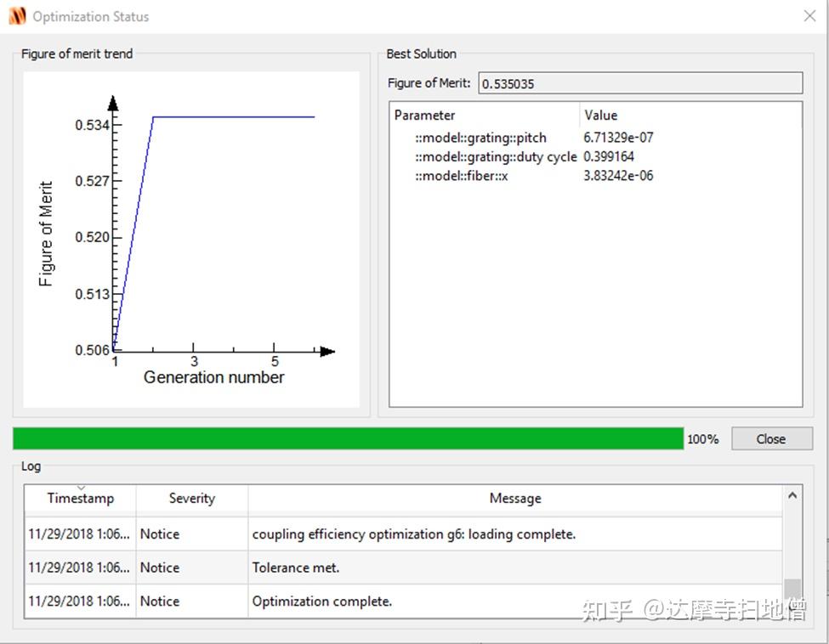The width and height of the screenshot is (829, 644).
Task: Click the green optimization progress bar
Action: (348, 438)
